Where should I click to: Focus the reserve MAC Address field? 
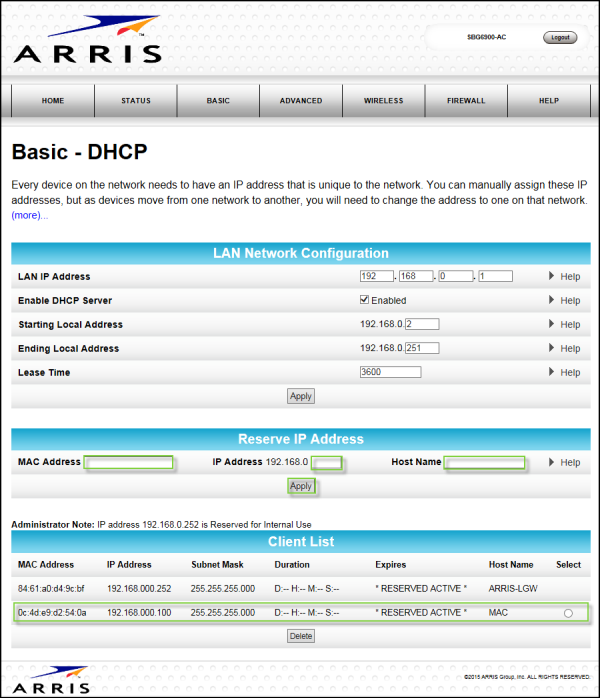(129, 463)
